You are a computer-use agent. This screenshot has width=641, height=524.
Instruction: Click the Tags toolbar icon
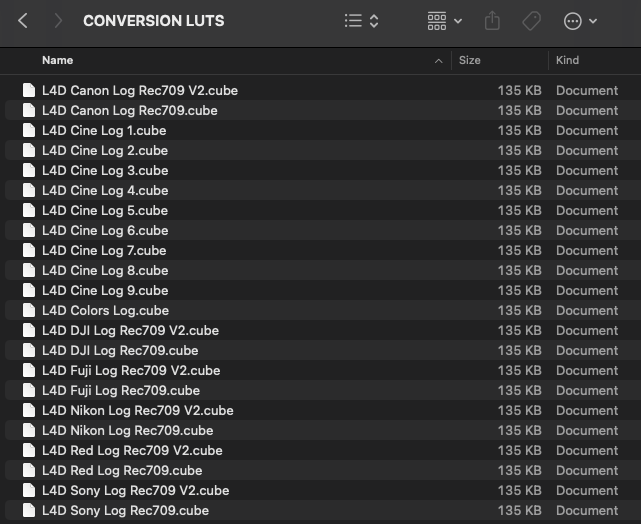pos(531,20)
